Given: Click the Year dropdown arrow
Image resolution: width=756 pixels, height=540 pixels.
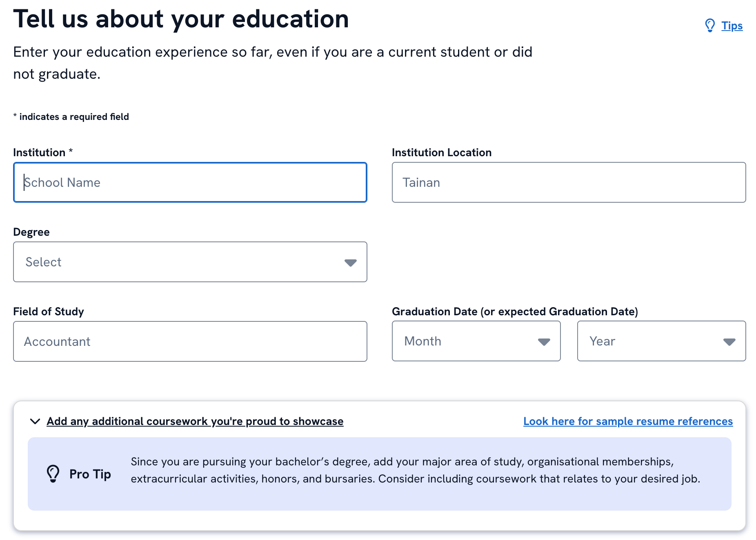Looking at the screenshot, I should tap(730, 342).
